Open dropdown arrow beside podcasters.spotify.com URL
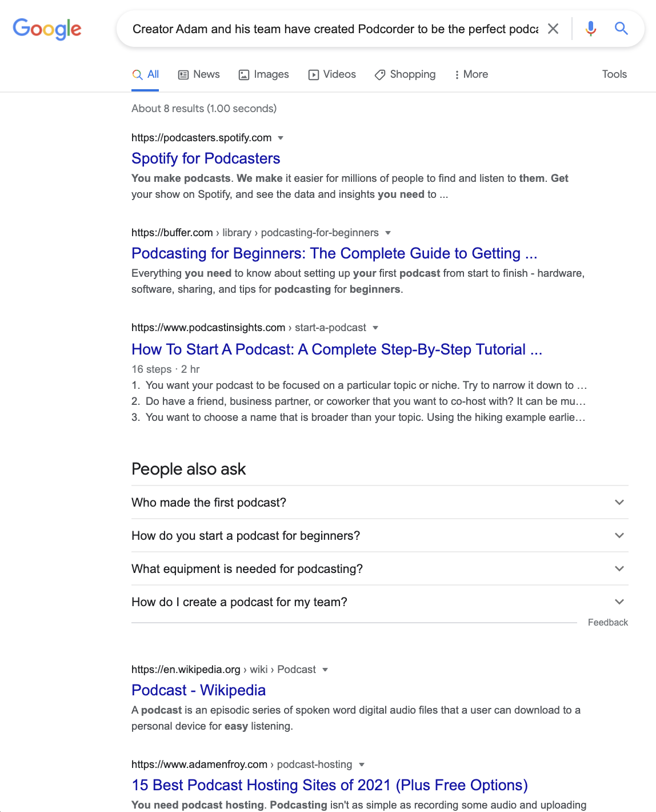The image size is (656, 812). click(281, 138)
